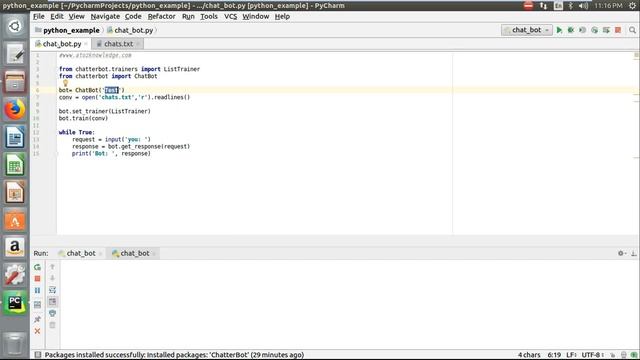Open the Edit menu

coord(57,16)
